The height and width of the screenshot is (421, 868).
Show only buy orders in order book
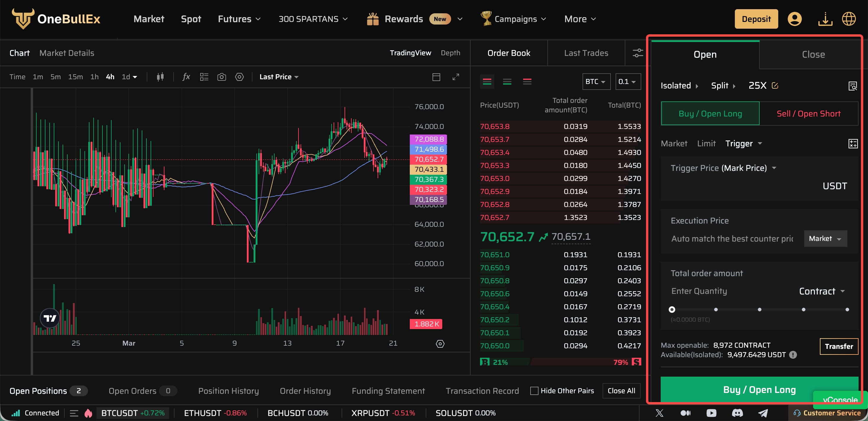(x=507, y=82)
